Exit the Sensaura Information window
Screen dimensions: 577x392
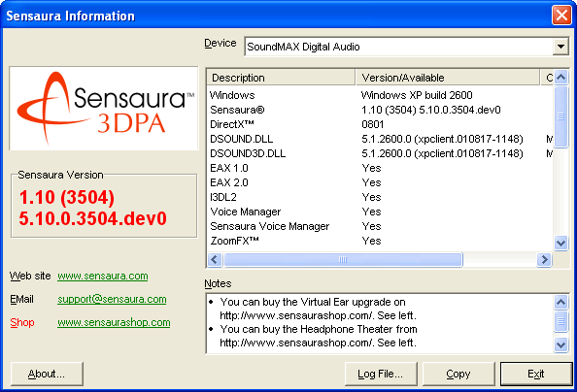536,374
